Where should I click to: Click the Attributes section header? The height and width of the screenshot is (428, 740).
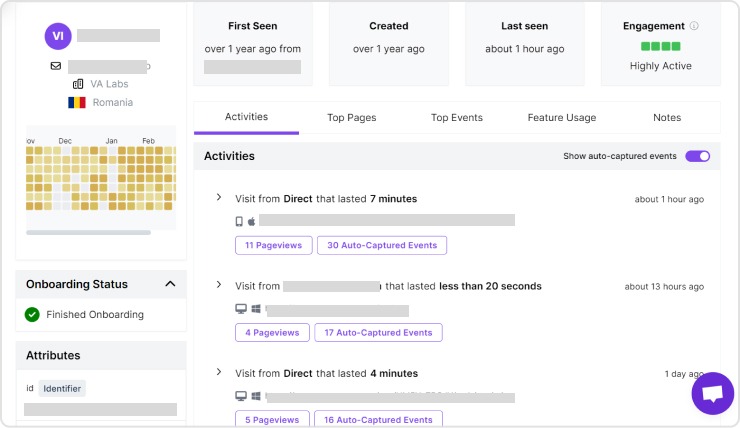(101, 355)
